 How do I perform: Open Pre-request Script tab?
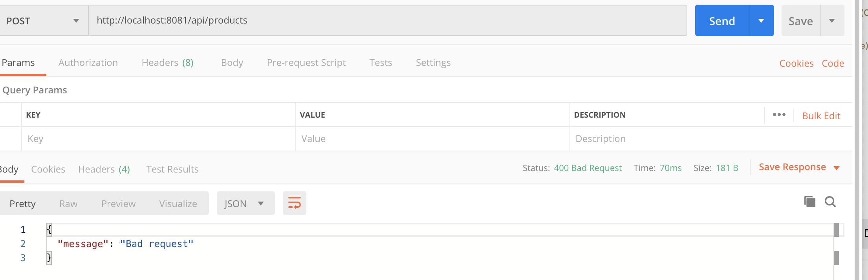pyautogui.click(x=306, y=63)
